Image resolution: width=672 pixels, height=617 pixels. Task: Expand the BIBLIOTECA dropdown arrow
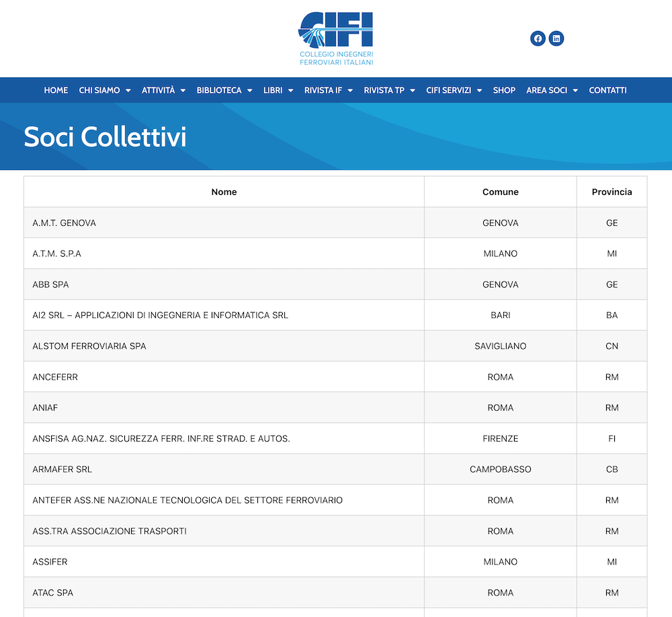coord(249,91)
